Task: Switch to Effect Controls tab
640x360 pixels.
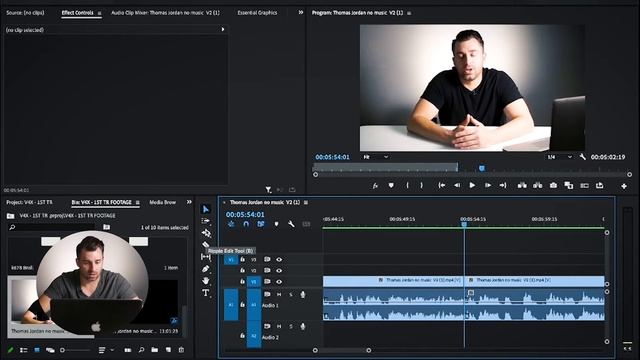Action: coord(78,13)
